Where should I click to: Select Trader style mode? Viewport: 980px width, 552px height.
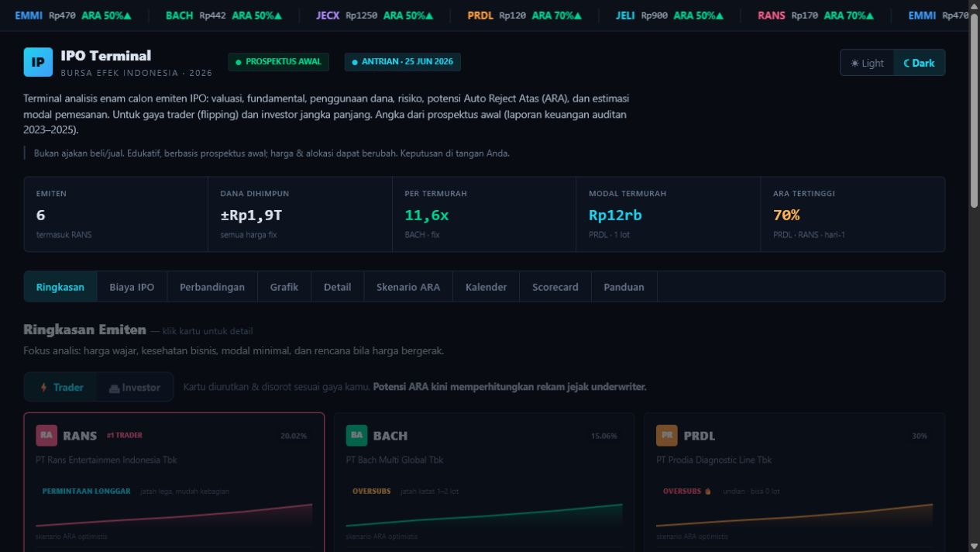pos(61,387)
